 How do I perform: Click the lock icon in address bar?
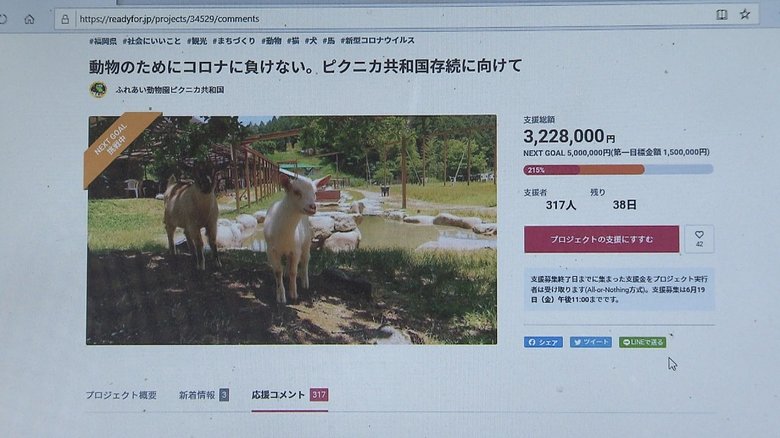pyautogui.click(x=65, y=19)
